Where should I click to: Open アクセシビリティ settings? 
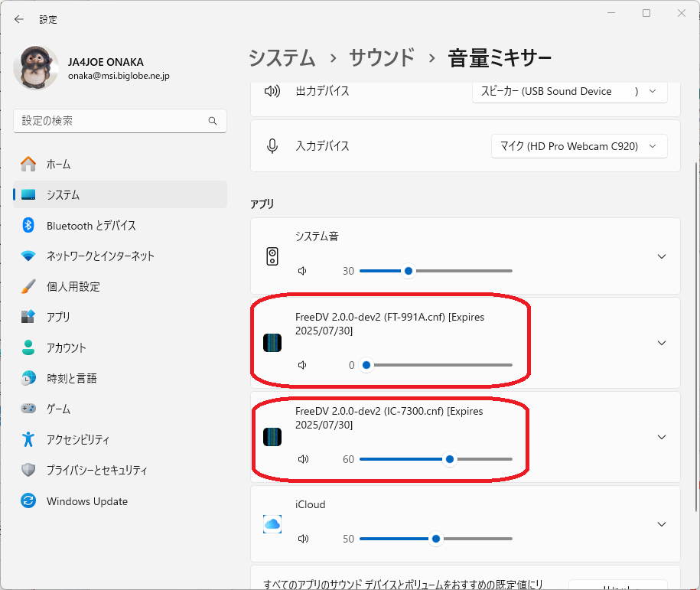pyautogui.click(x=120, y=439)
